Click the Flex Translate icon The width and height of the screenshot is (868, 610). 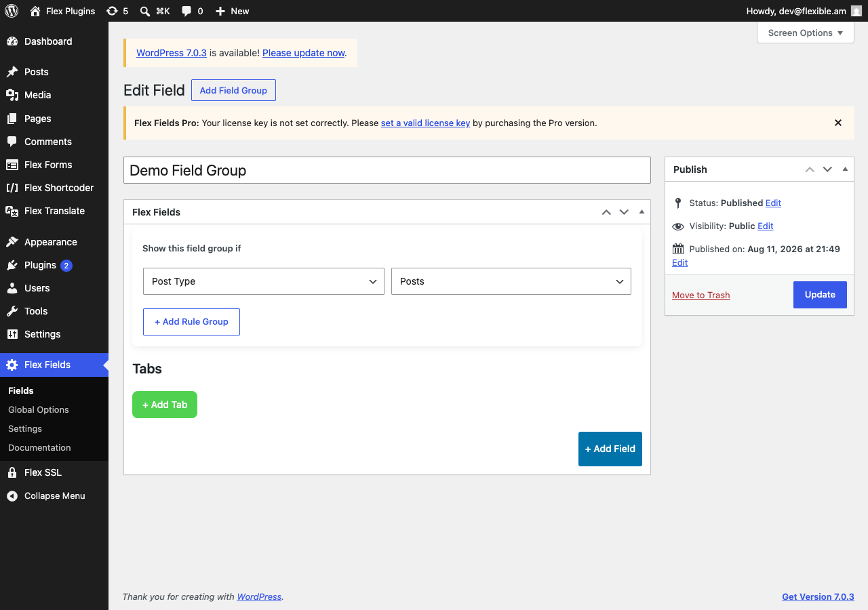pos(12,211)
